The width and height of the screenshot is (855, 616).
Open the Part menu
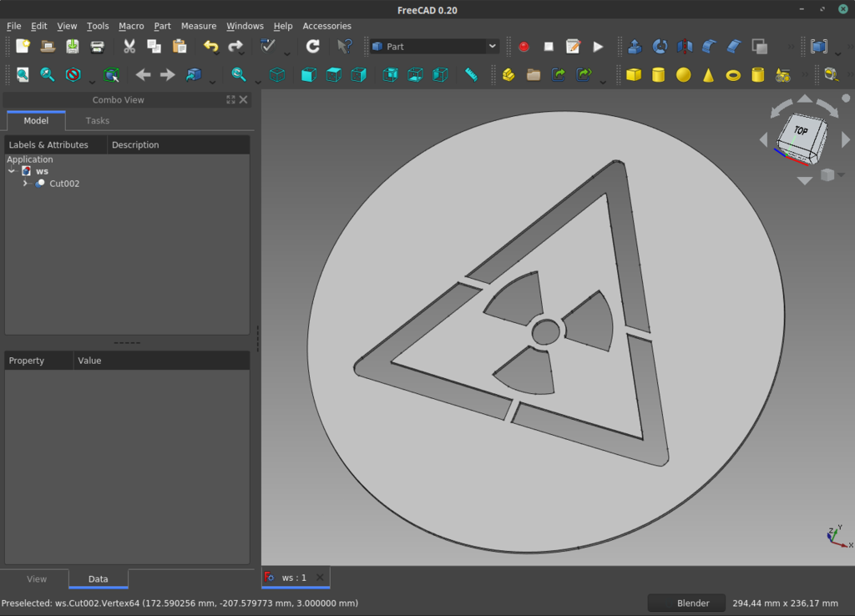coord(162,26)
